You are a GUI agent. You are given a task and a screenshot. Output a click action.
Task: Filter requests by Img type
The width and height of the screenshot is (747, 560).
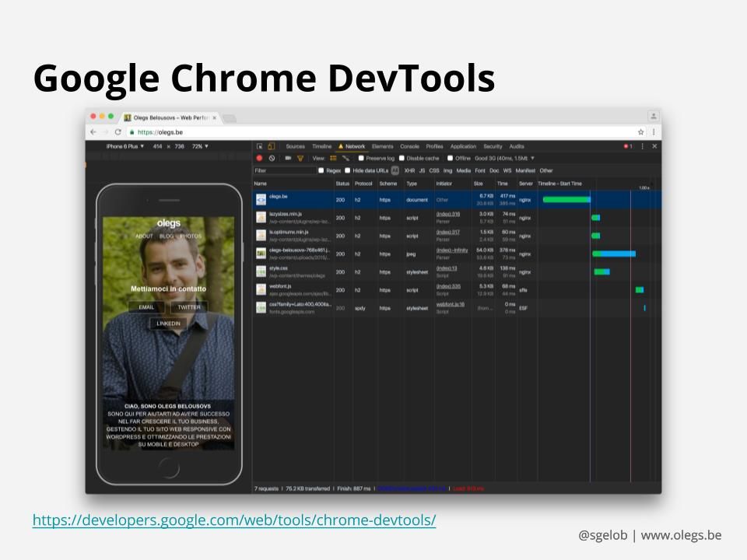(448, 170)
